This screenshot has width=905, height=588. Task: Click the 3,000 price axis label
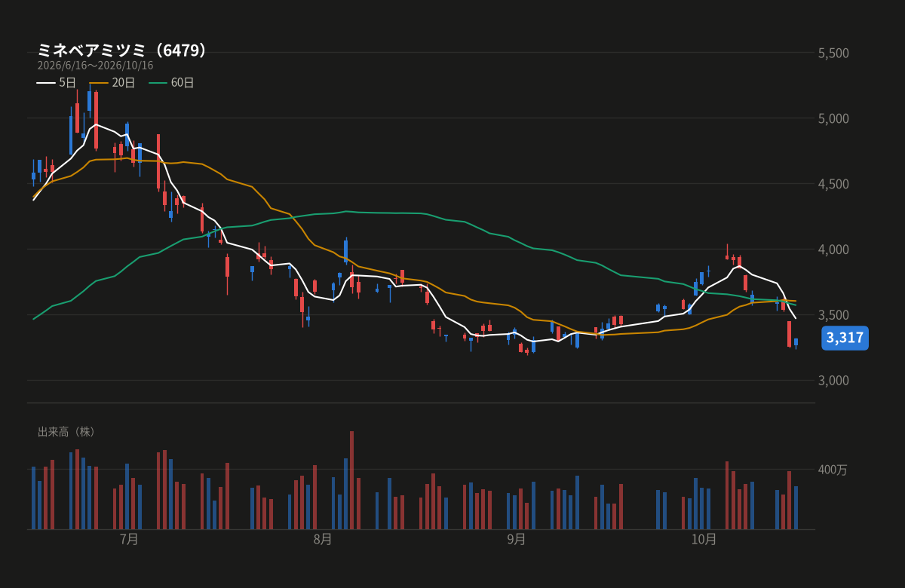coord(833,380)
